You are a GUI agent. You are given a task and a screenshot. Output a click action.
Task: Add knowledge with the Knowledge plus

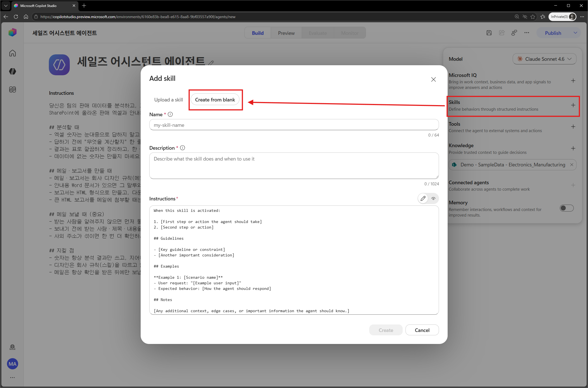coord(573,148)
